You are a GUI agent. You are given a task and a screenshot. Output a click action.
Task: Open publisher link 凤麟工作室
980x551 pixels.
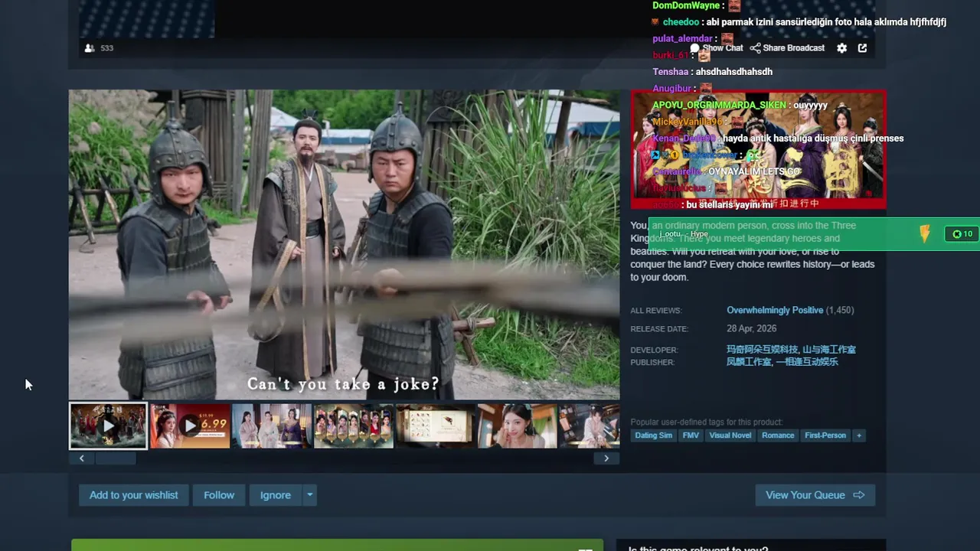(750, 362)
